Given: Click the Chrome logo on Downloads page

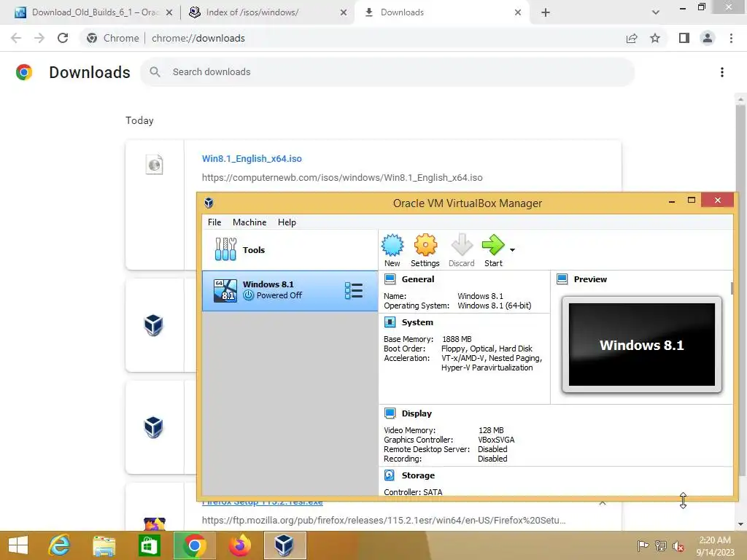Looking at the screenshot, I should pos(24,72).
